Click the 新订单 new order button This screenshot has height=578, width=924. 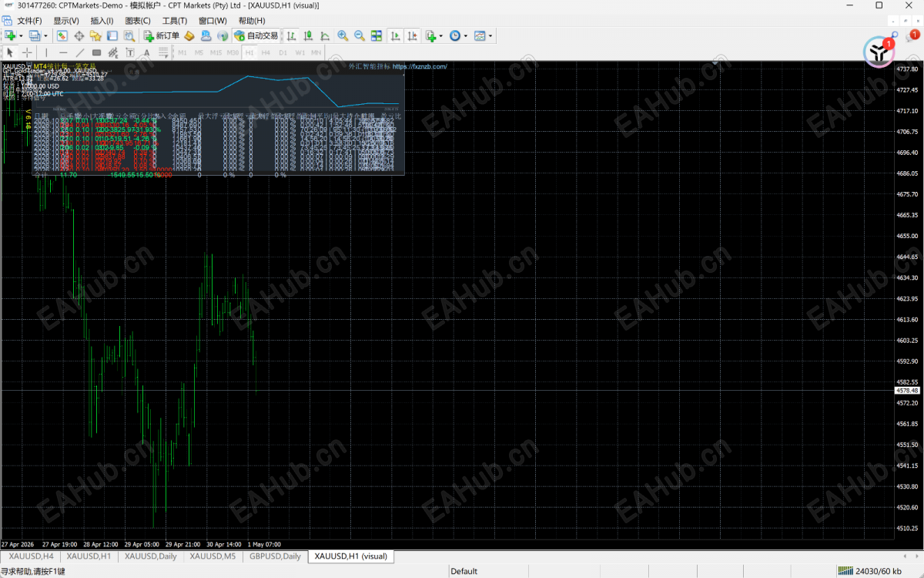coord(162,35)
